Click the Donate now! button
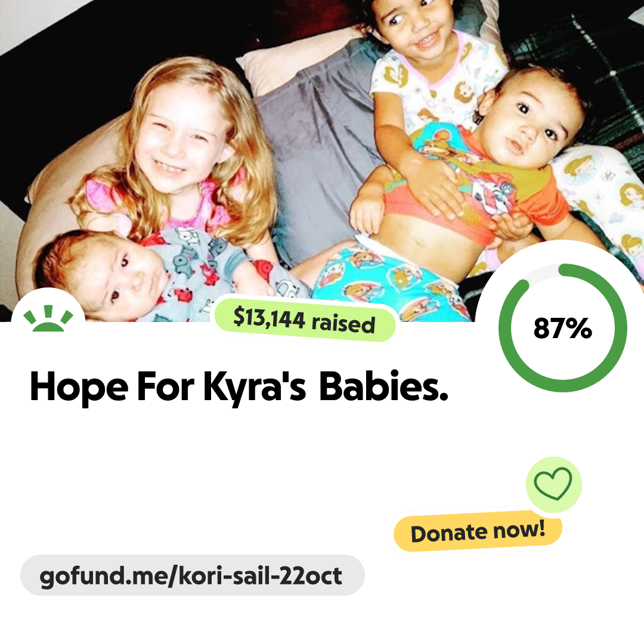Screen dimensions: 644x644 click(x=478, y=532)
